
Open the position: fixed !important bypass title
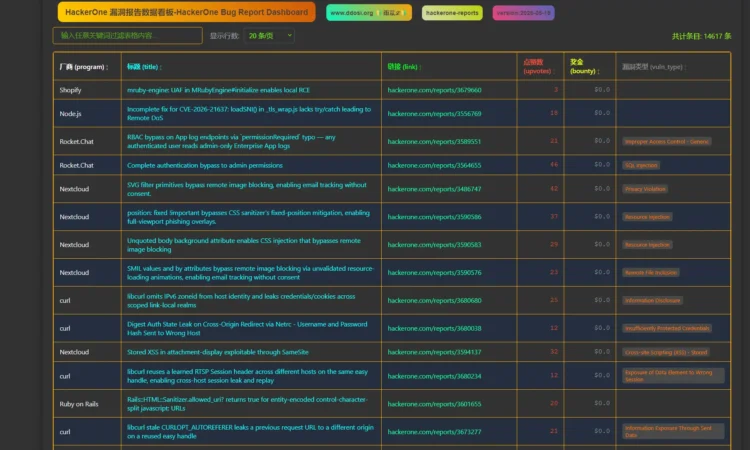[x=248, y=217]
